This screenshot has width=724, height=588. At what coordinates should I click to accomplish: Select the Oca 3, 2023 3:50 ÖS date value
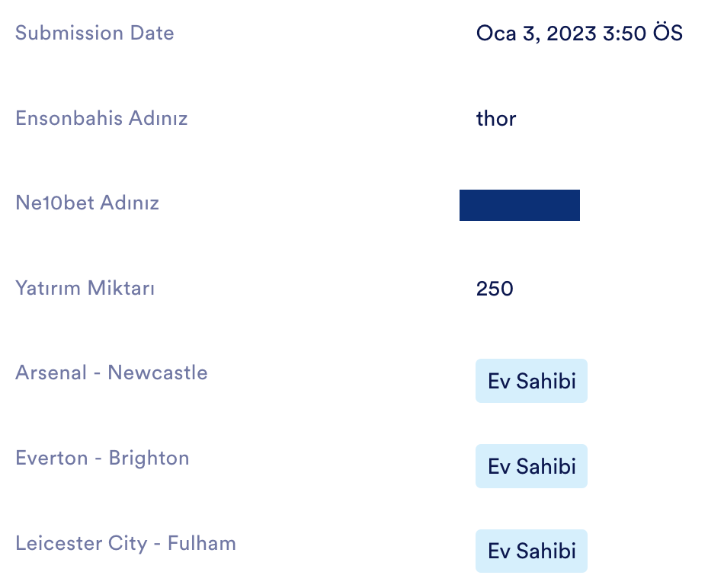pyautogui.click(x=579, y=34)
